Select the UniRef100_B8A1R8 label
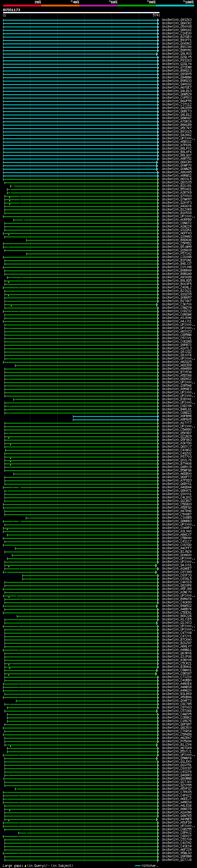197x868 pixels. click(x=177, y=125)
